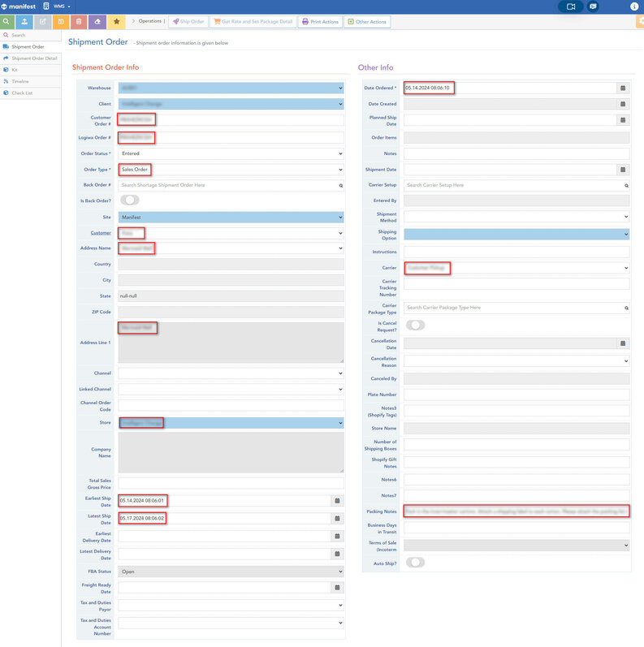Open the Order Type dropdown showing Sales Order
Screen dimensions: 644x647
[x=231, y=170]
